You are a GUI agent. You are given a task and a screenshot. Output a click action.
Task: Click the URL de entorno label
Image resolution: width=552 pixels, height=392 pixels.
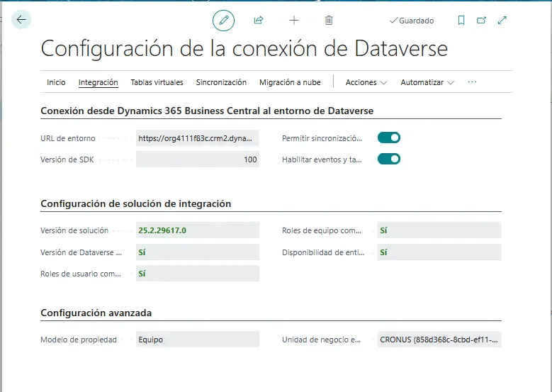point(68,138)
